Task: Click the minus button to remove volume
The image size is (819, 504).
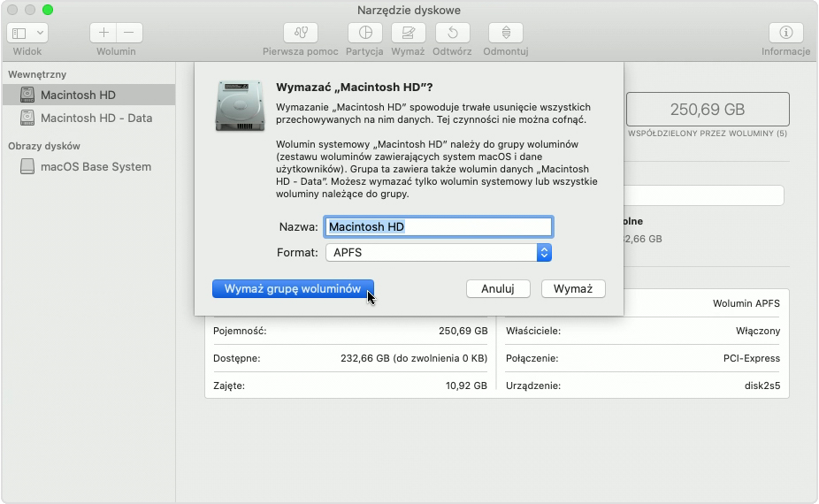Action: [x=129, y=33]
